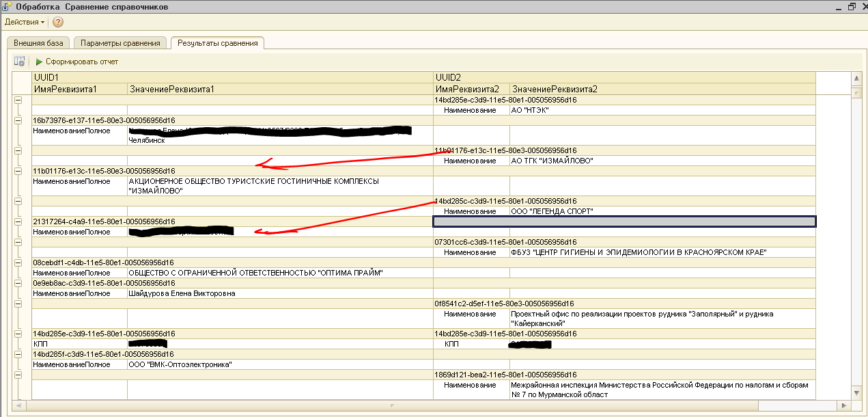Select Наименование cell beside АО "НТЭК"

click(x=471, y=110)
